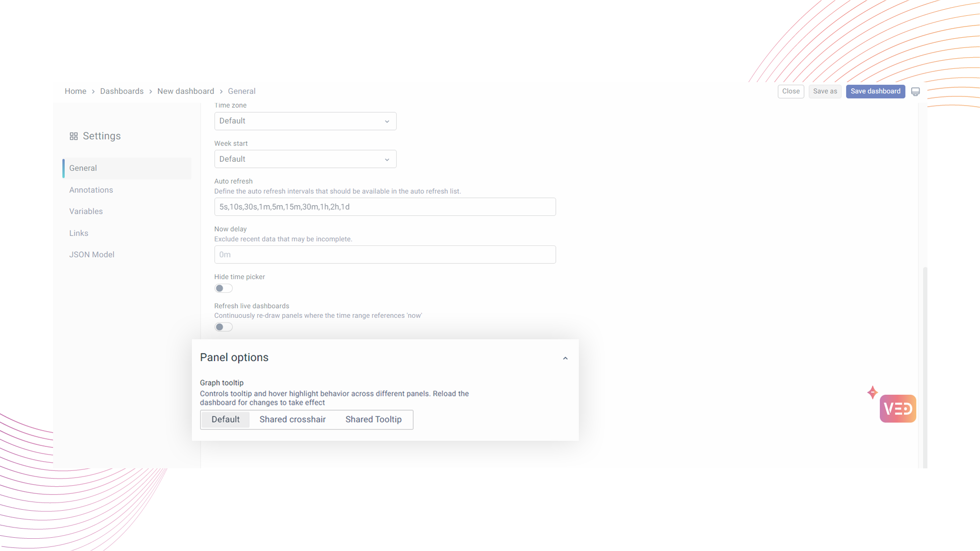Select Shared Tooltip option
Screen dimensions: 980x551
click(373, 419)
